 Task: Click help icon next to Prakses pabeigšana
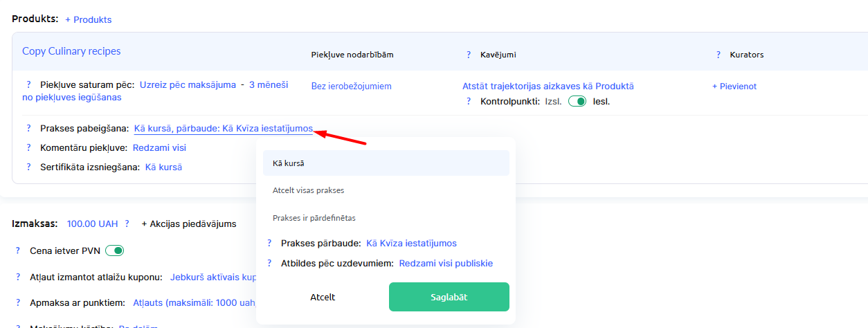[28, 128]
